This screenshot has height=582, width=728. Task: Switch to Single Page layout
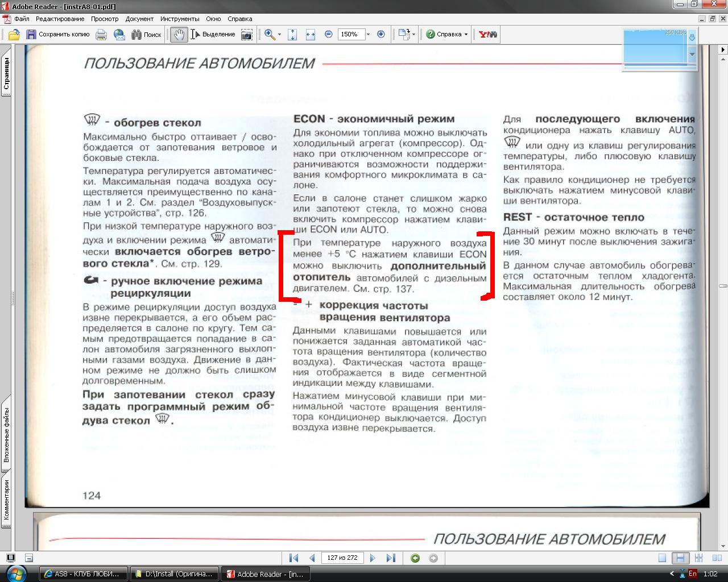[x=662, y=558]
